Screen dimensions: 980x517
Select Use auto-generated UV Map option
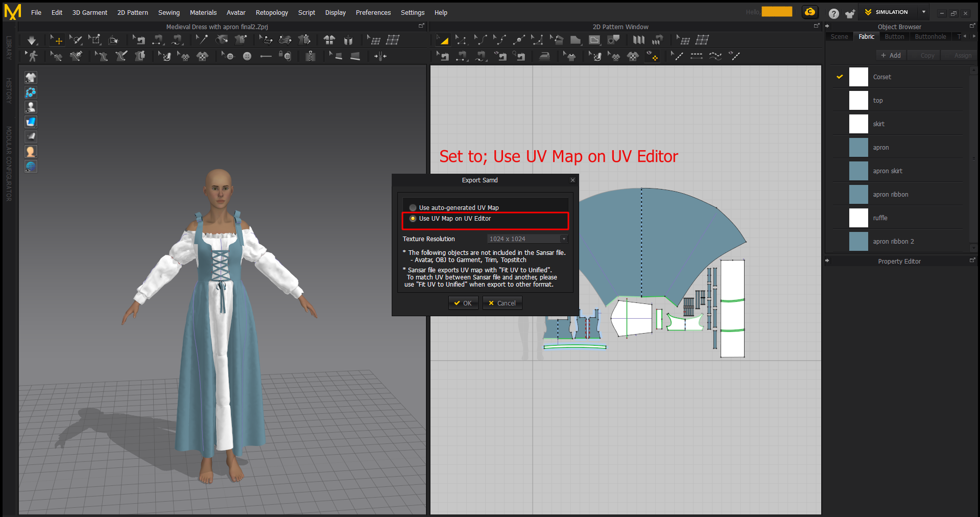pos(413,208)
